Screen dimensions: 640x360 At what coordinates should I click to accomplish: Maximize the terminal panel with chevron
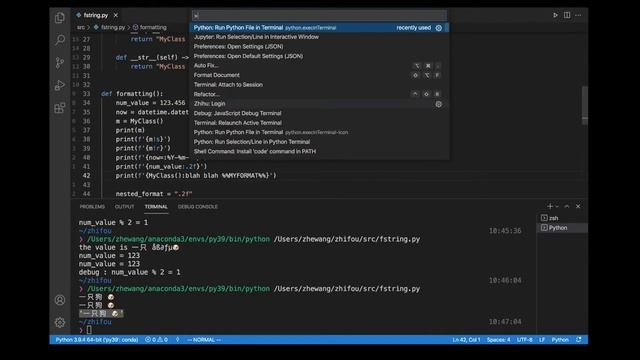[567, 207]
